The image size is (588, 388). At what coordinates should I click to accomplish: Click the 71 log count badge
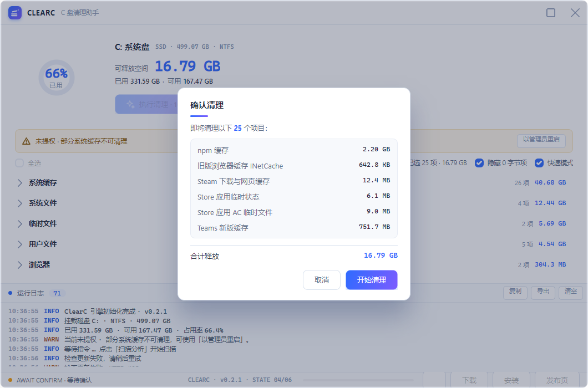pyautogui.click(x=57, y=293)
